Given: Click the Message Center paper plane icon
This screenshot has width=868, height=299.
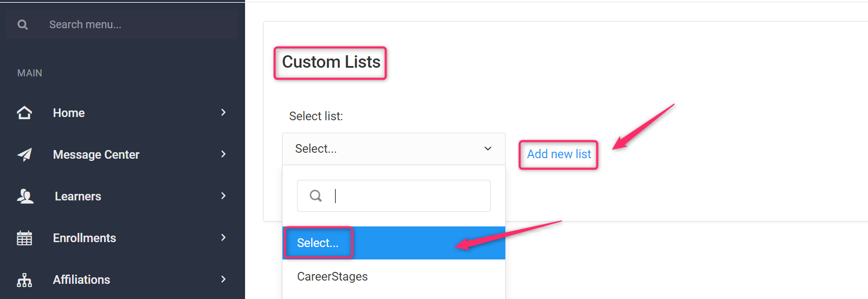Looking at the screenshot, I should point(24,154).
